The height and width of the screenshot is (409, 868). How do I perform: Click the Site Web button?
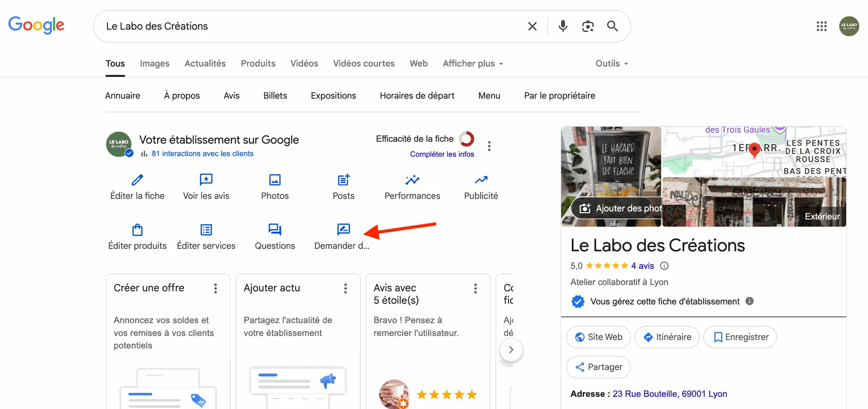click(599, 337)
